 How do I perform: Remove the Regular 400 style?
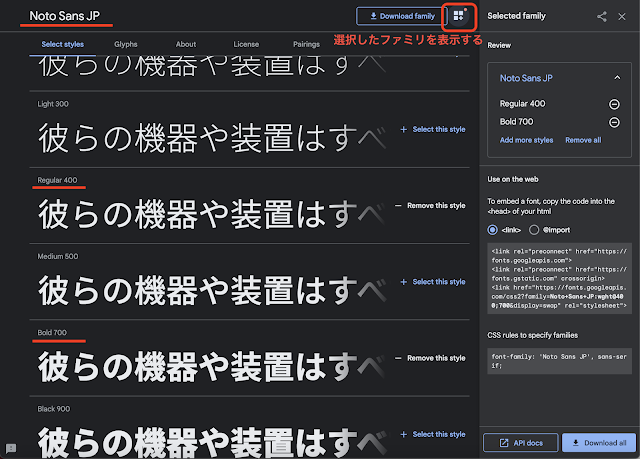[430, 206]
